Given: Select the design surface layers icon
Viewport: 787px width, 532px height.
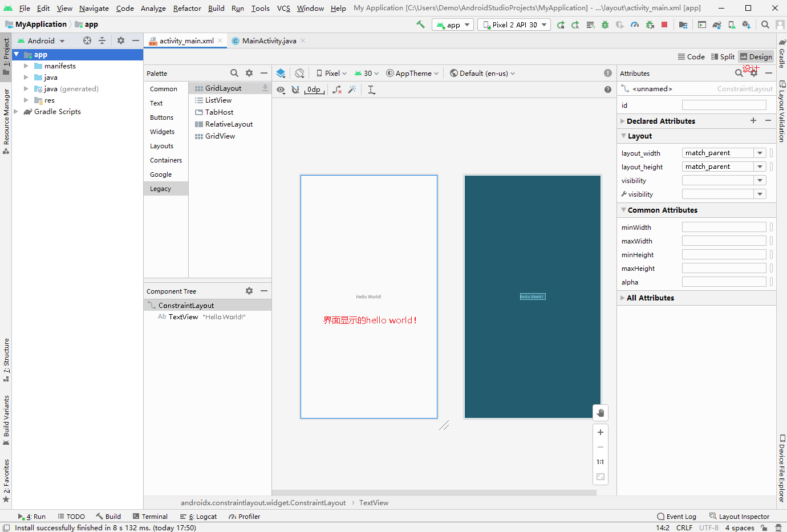Looking at the screenshot, I should pyautogui.click(x=281, y=73).
